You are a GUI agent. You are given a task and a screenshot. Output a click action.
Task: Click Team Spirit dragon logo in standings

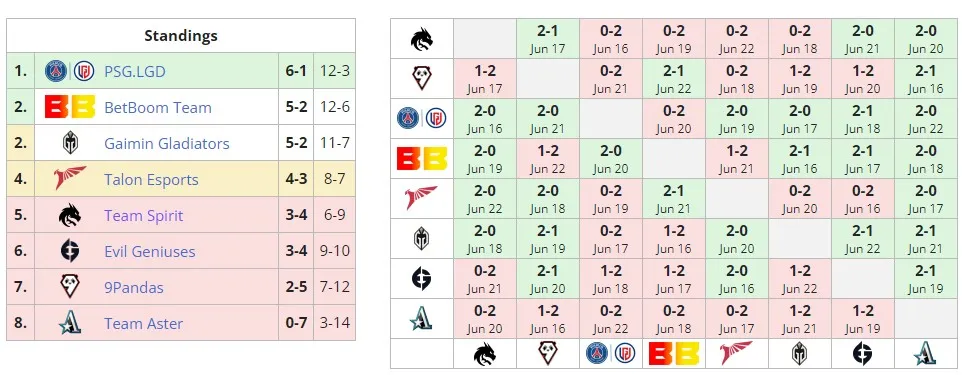(x=70, y=215)
